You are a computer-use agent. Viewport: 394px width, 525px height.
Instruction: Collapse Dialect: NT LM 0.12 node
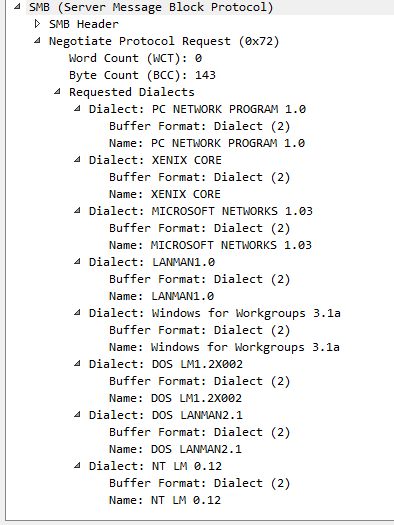pyautogui.click(x=77, y=465)
